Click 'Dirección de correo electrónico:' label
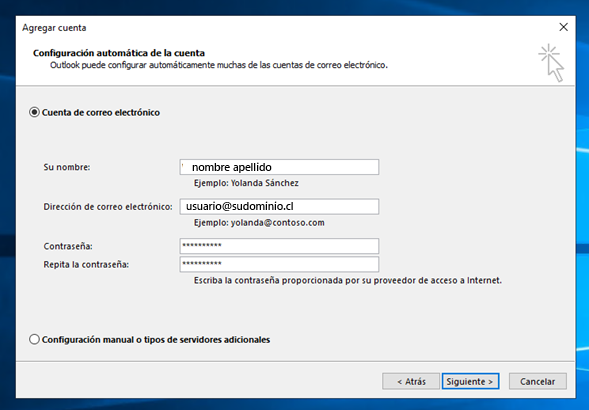The height and width of the screenshot is (410, 589). coord(108,207)
